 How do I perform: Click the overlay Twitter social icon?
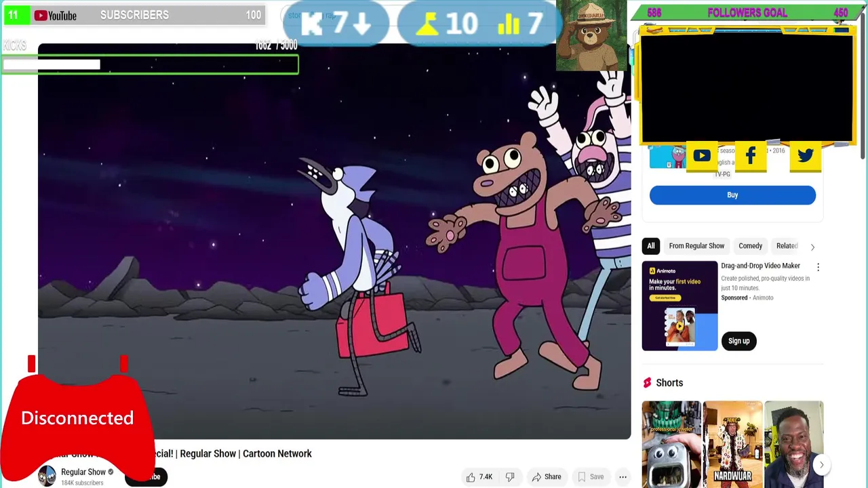pos(805,157)
